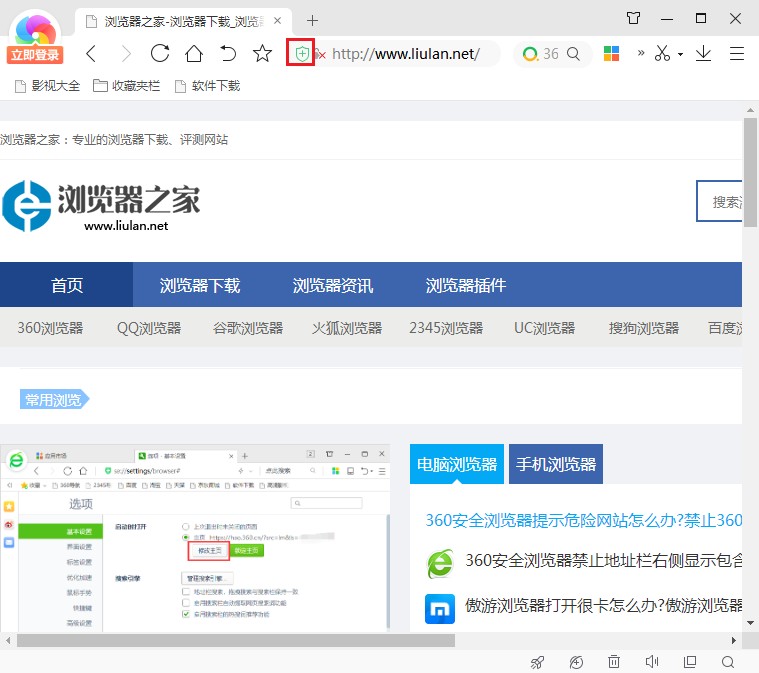The height and width of the screenshot is (673, 759).
Task: Click the 立即登录 login button
Action: pos(35,55)
